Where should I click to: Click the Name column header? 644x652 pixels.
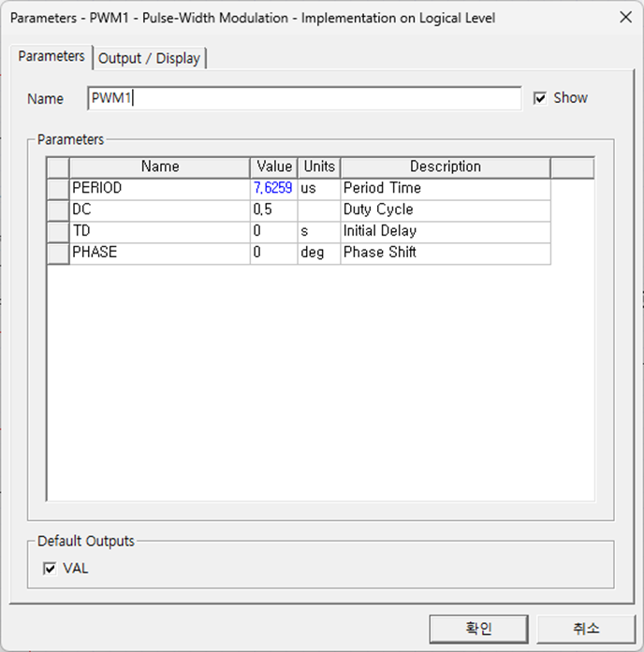160,167
